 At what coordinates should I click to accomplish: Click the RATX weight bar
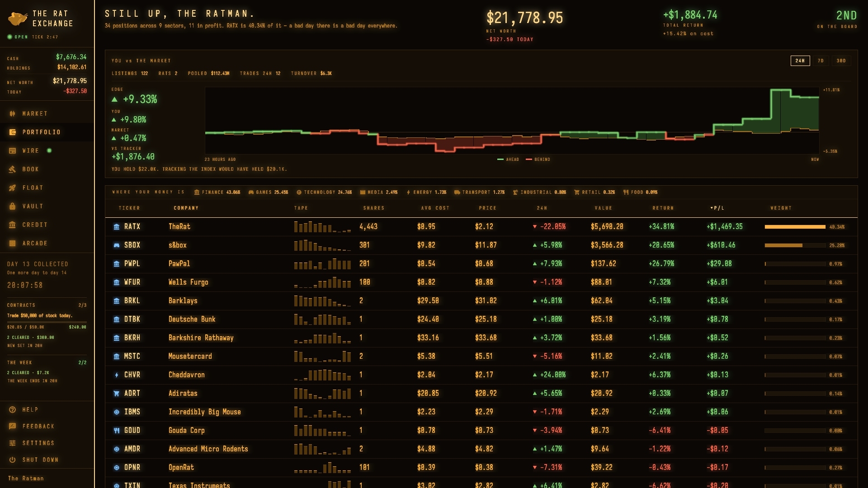(x=795, y=227)
